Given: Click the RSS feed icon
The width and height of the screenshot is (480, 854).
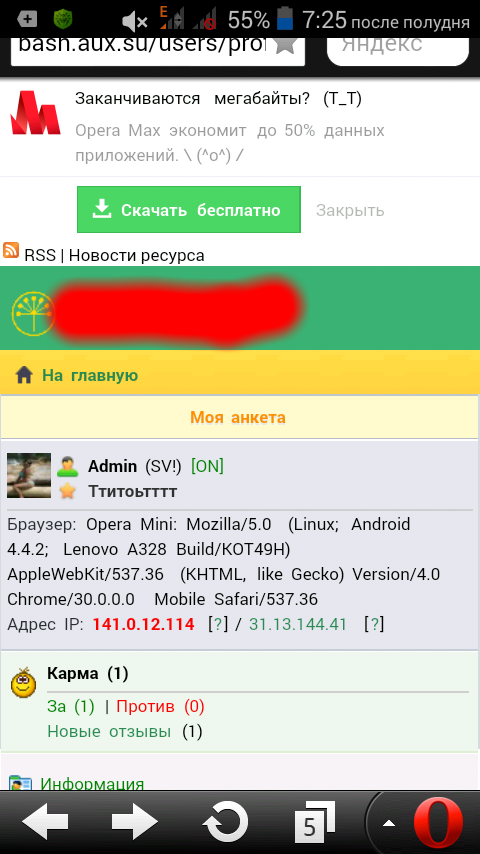Looking at the screenshot, I should (x=11, y=251).
